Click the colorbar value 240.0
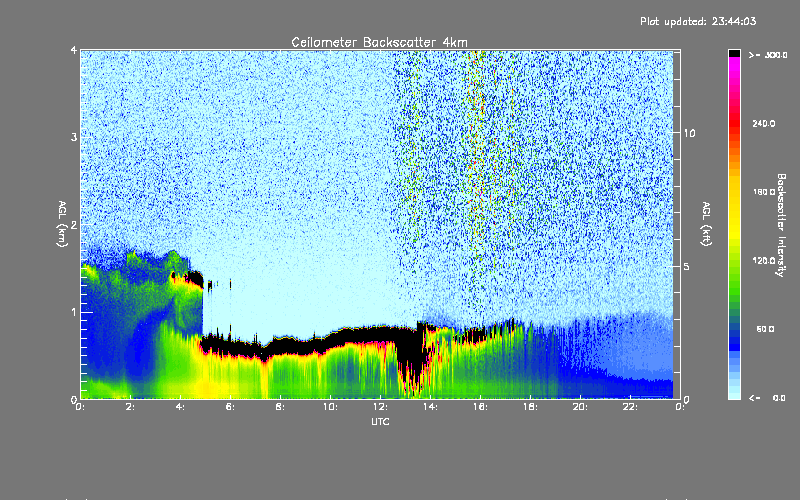Screen dimensions: 800x500 pyautogui.click(x=763, y=123)
